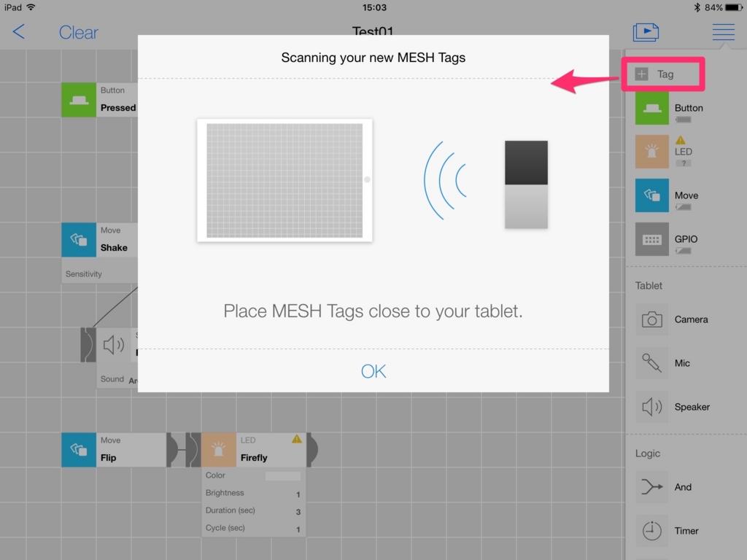Select the Mic icon under Tablet
Viewport: 747px width, 560px height.
pos(651,363)
